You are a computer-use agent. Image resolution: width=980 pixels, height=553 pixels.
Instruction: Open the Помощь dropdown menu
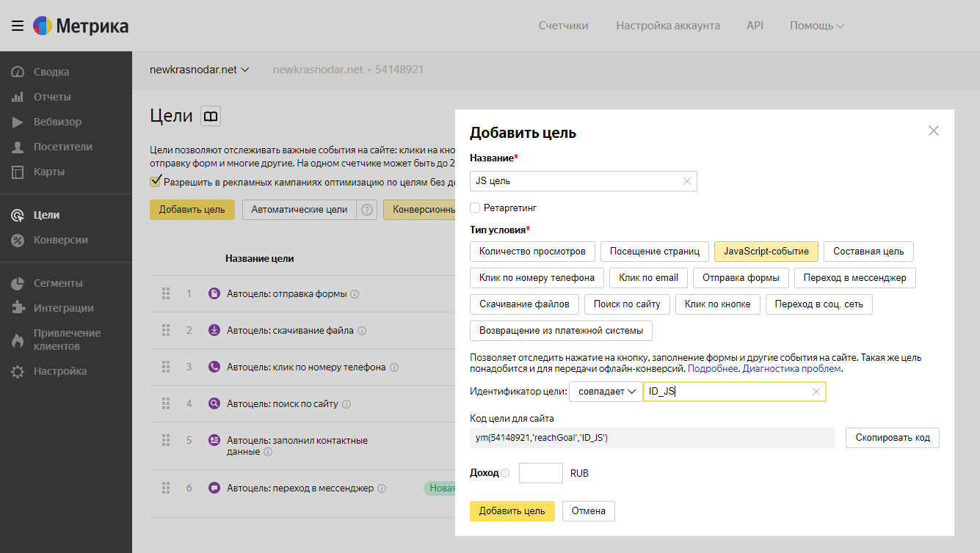(816, 26)
